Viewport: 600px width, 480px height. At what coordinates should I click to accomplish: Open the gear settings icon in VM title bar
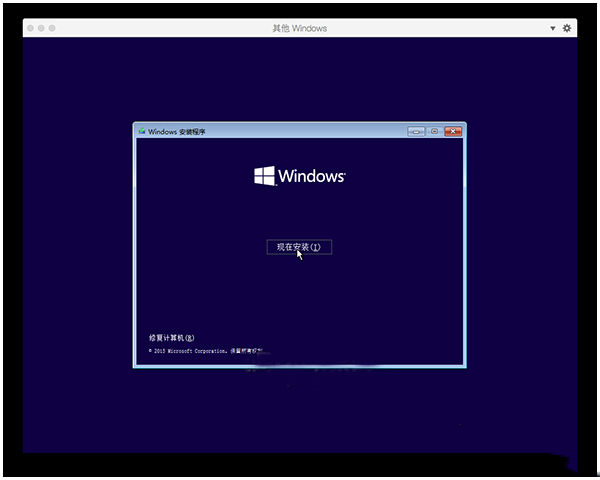[567, 28]
